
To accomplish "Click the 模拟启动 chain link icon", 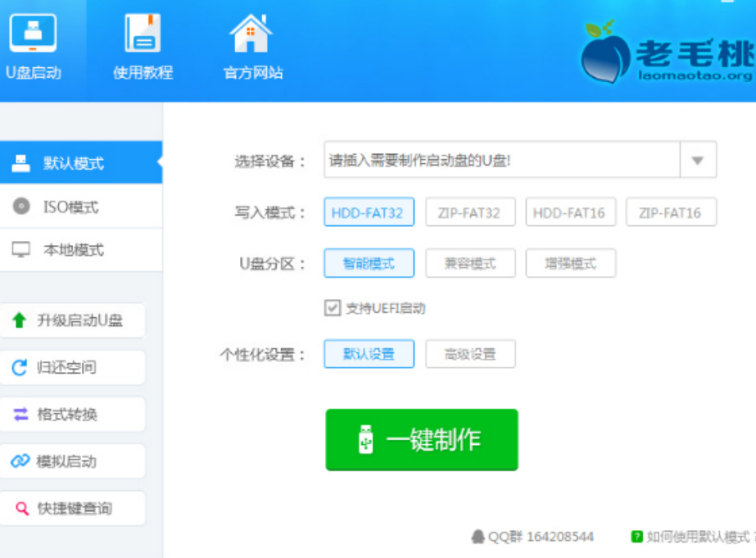I will tap(20, 461).
